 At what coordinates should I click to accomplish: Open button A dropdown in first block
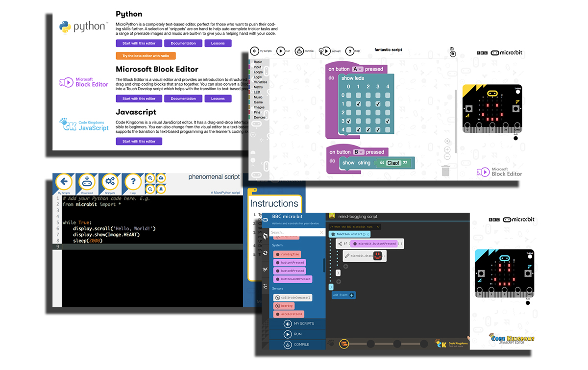pos(357,69)
